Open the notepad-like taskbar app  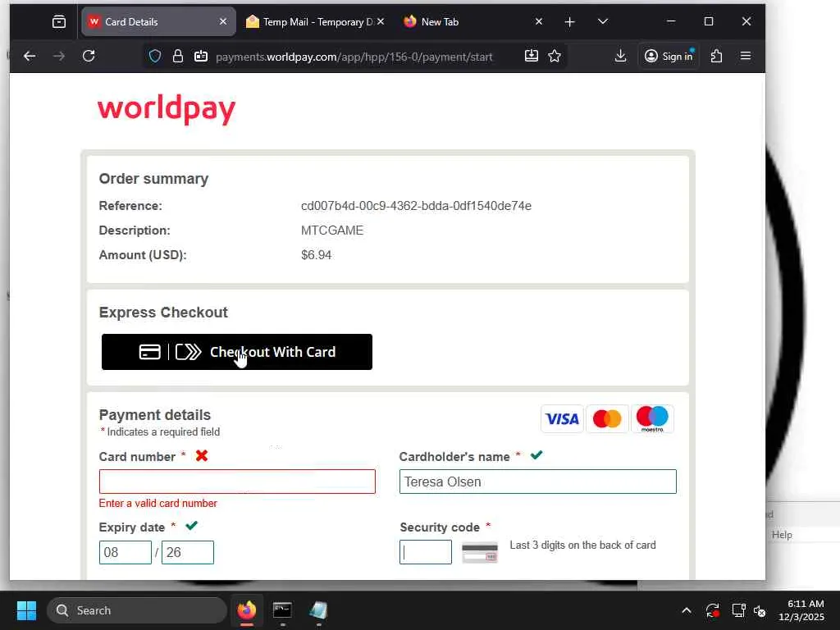tap(318, 610)
